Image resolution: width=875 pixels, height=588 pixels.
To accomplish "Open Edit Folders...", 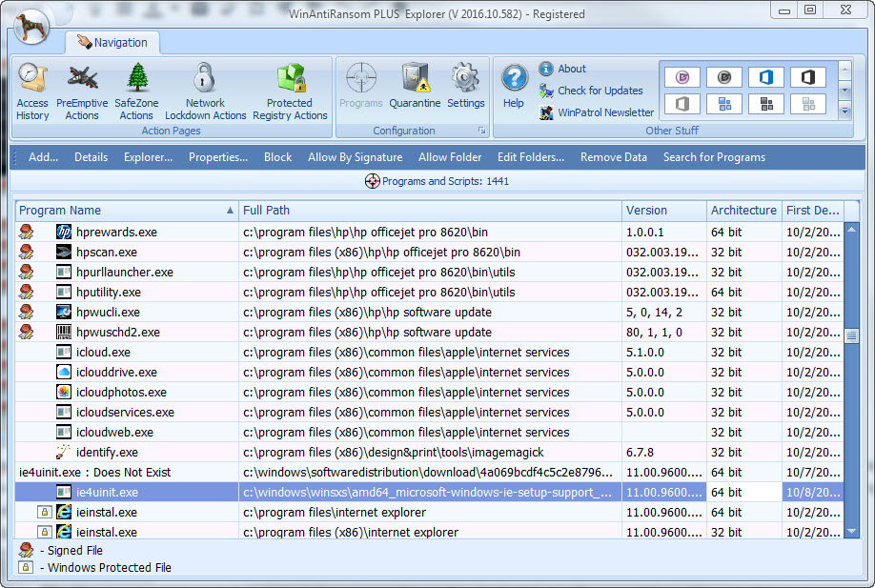I will click(531, 157).
